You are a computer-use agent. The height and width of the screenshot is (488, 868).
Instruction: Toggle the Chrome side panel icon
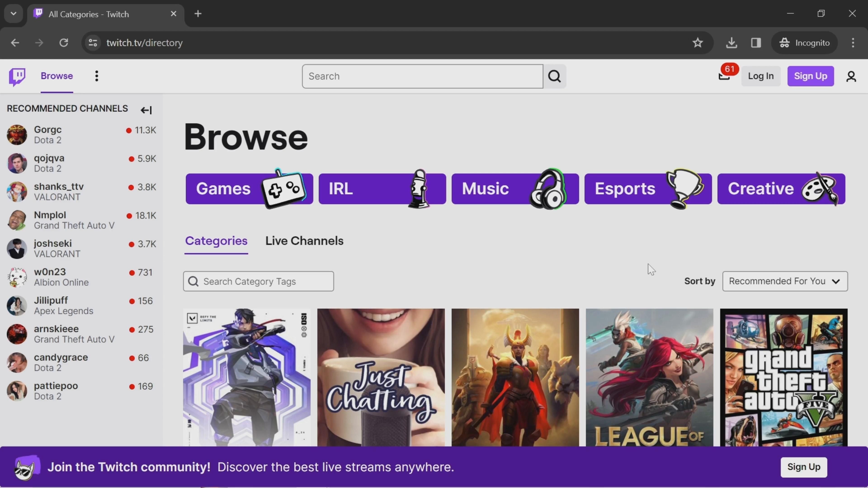click(756, 43)
